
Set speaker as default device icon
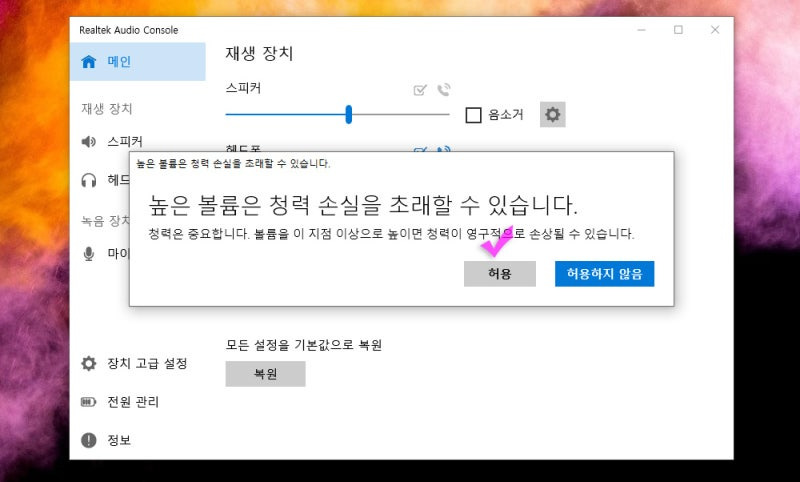(x=420, y=90)
